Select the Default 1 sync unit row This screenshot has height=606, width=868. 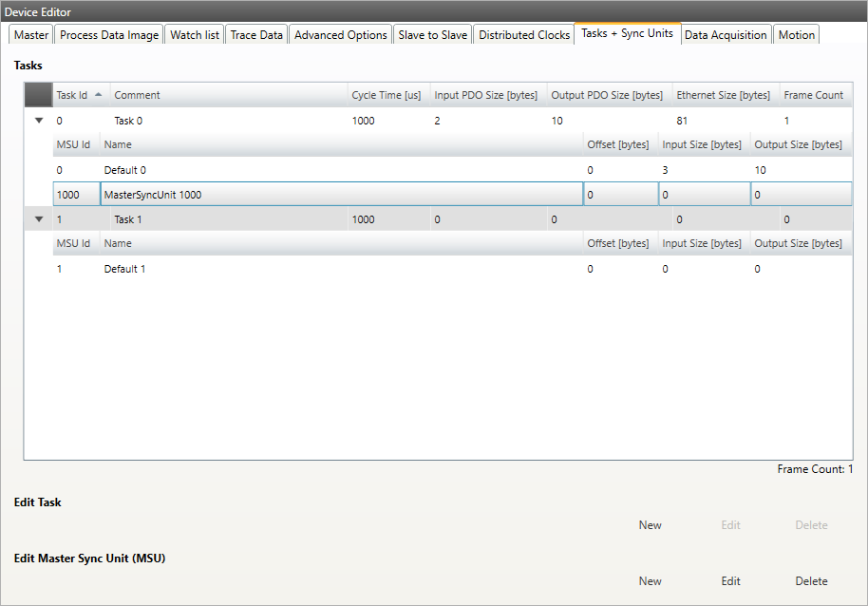pyautogui.click(x=285, y=269)
